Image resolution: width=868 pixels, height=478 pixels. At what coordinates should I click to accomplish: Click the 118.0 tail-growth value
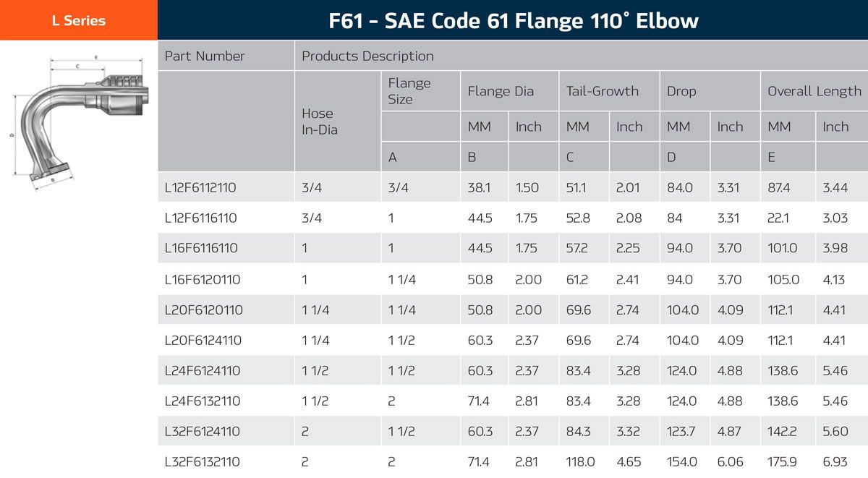click(x=580, y=461)
